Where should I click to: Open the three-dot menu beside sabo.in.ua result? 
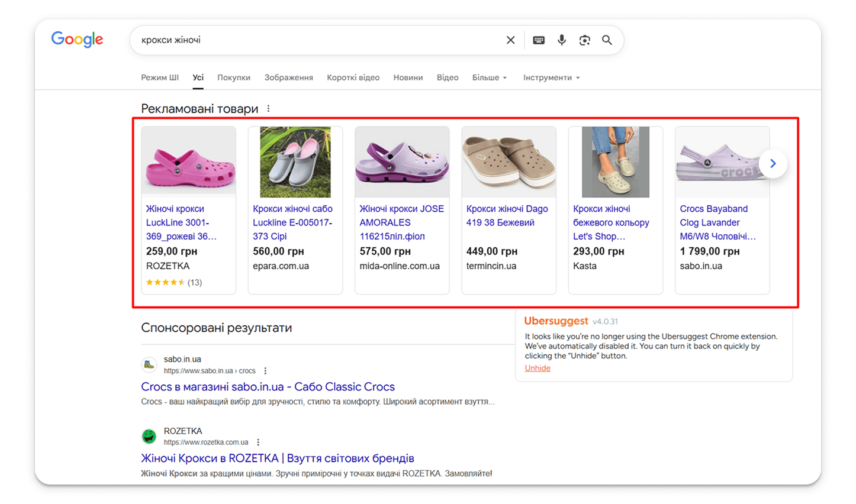point(265,371)
